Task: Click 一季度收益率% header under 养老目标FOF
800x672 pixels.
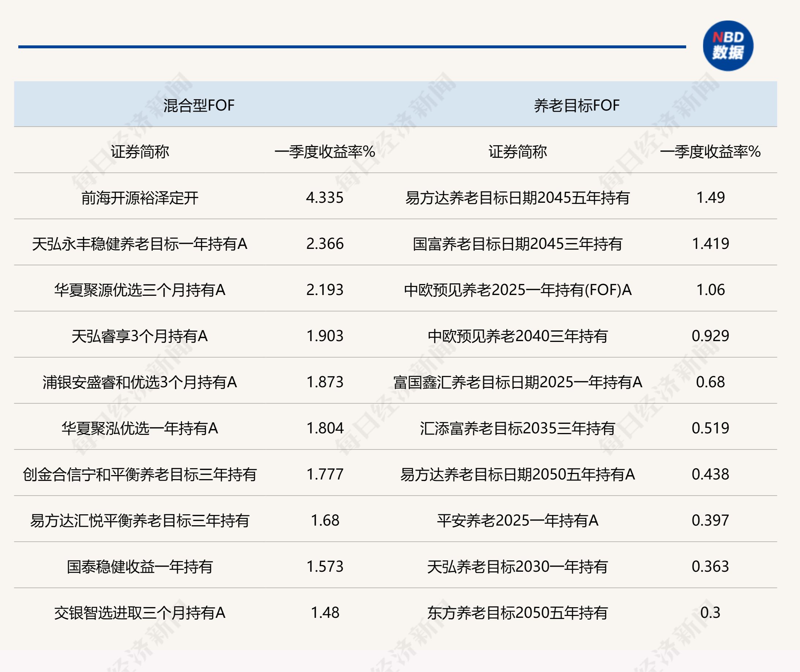Action: (x=710, y=152)
